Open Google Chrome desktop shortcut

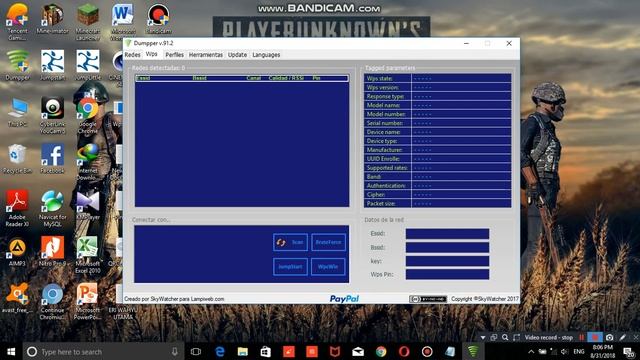[87, 116]
